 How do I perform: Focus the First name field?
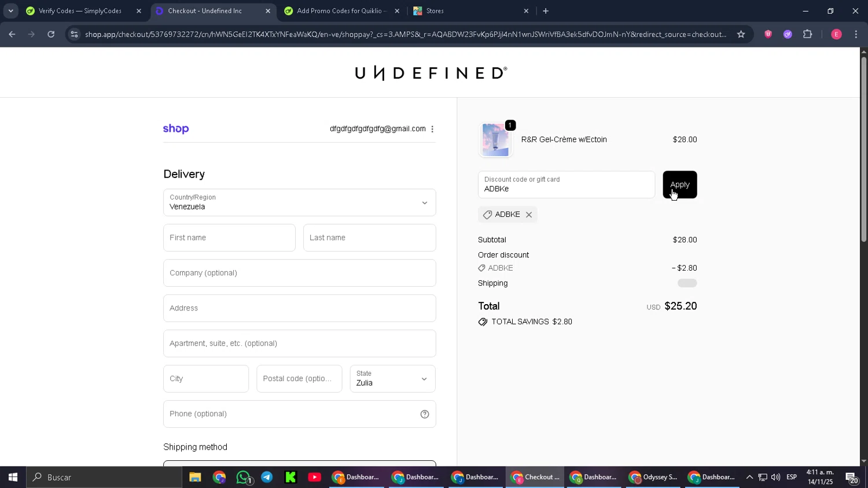[x=229, y=238]
